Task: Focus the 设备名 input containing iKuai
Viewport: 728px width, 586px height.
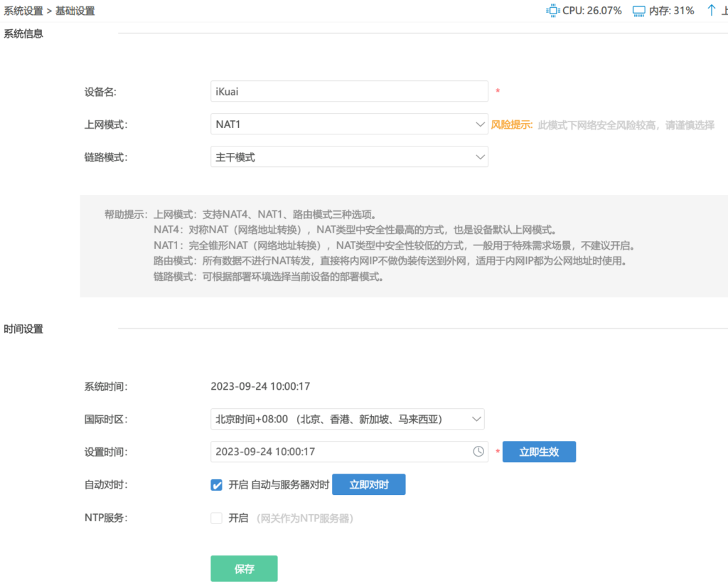Action: [x=349, y=91]
